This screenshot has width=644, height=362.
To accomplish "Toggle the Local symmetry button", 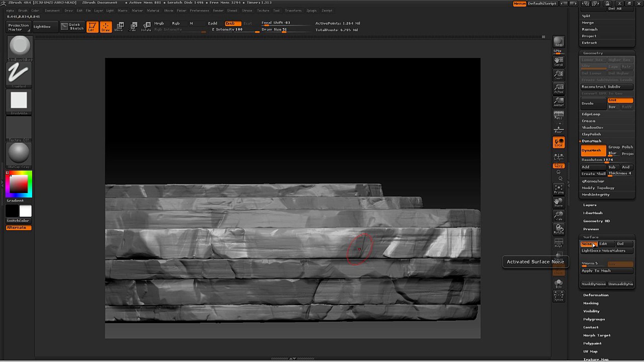I will click(559, 142).
